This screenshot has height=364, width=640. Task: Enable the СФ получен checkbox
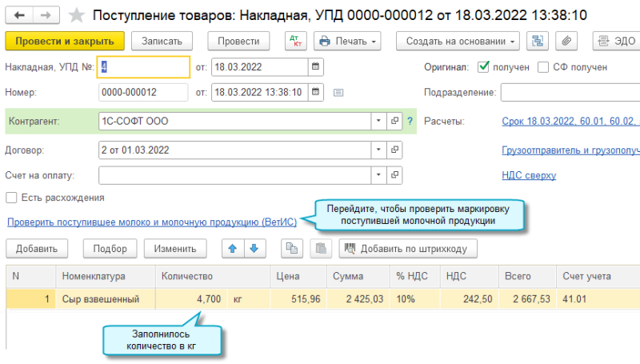(x=543, y=67)
